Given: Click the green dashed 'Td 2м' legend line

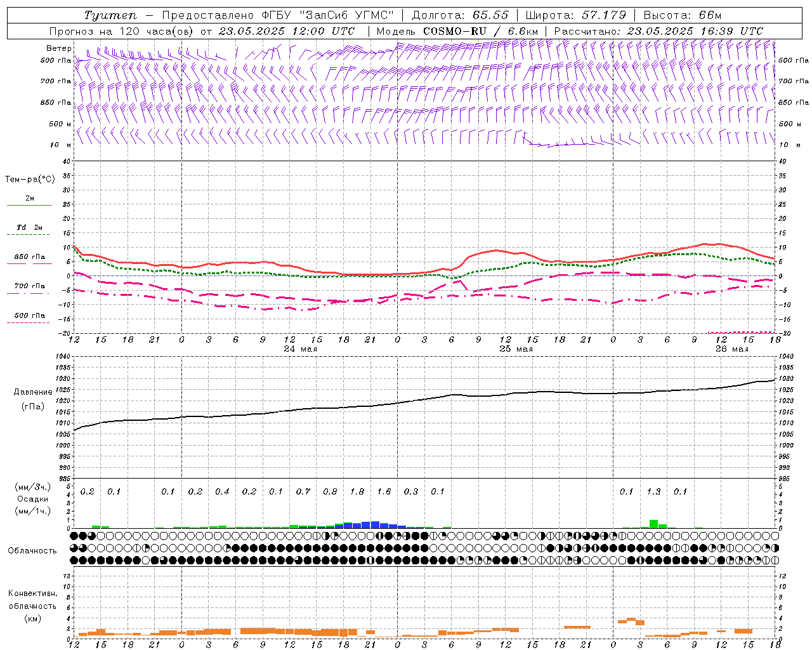Looking at the screenshot, I should 29,235.
